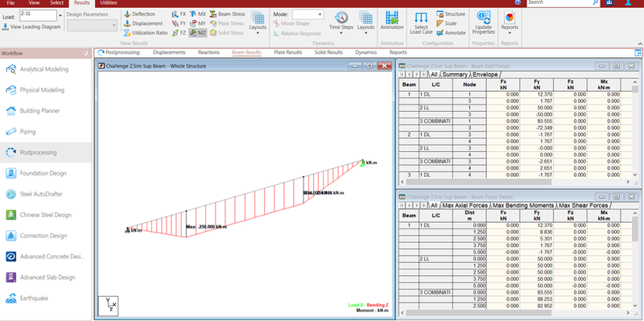Toggle the MX torsion diagram button
Viewport: 644px width, 321px height.
[x=198, y=14]
